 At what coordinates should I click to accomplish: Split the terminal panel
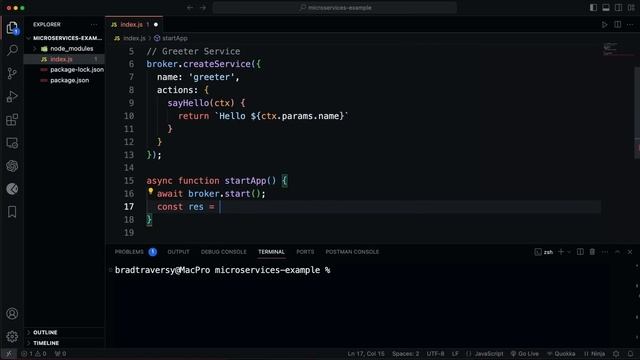click(580, 252)
